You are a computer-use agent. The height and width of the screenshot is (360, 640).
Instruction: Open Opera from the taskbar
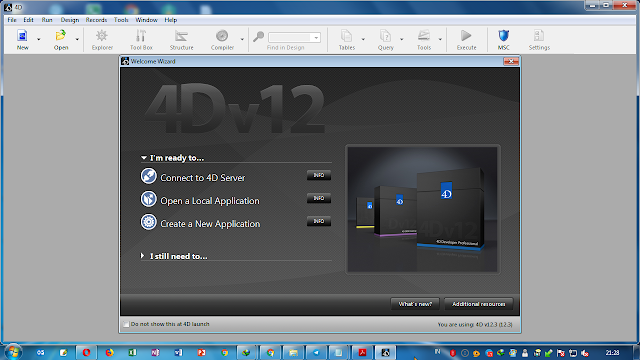(x=86, y=352)
